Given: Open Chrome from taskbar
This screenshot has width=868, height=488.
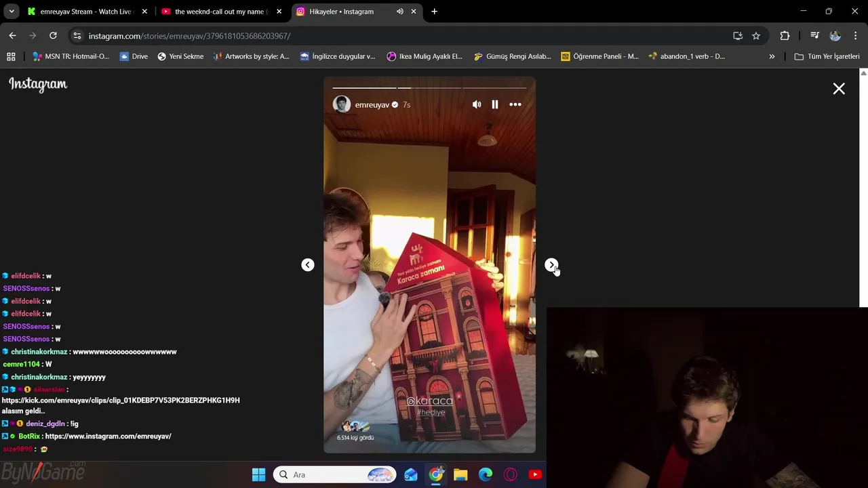Looking at the screenshot, I should tap(436, 474).
